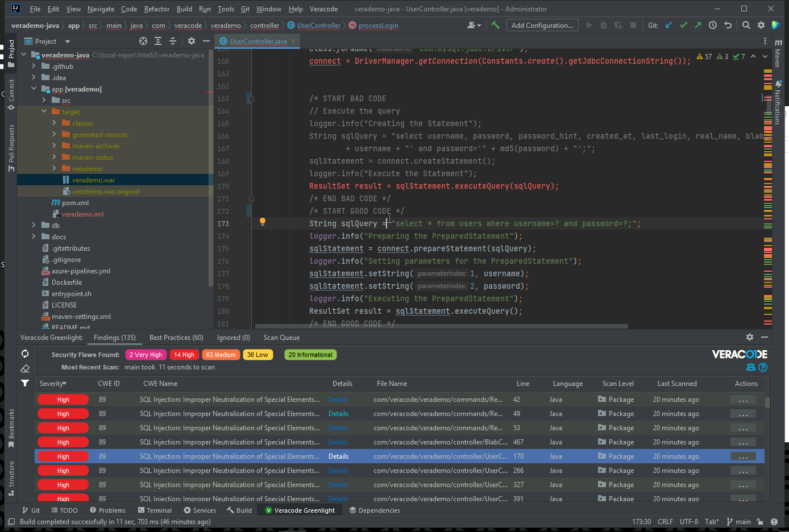Click the editor horizontal scrollbar
Screen dimensions: 789x532
tap(442, 326)
